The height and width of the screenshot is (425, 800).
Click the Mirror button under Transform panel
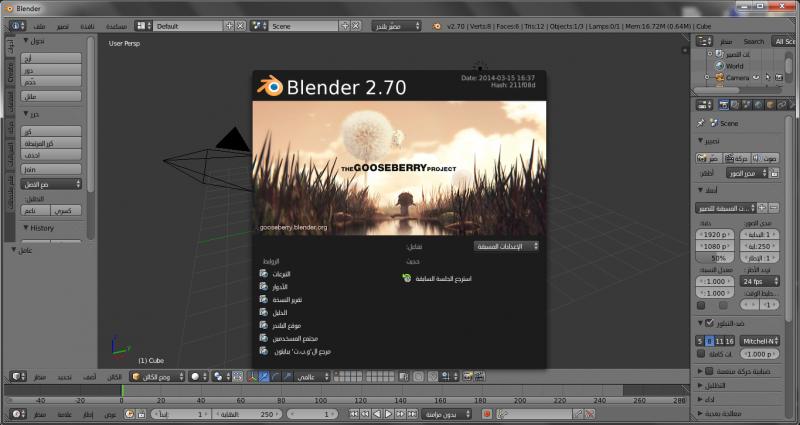coord(51,96)
